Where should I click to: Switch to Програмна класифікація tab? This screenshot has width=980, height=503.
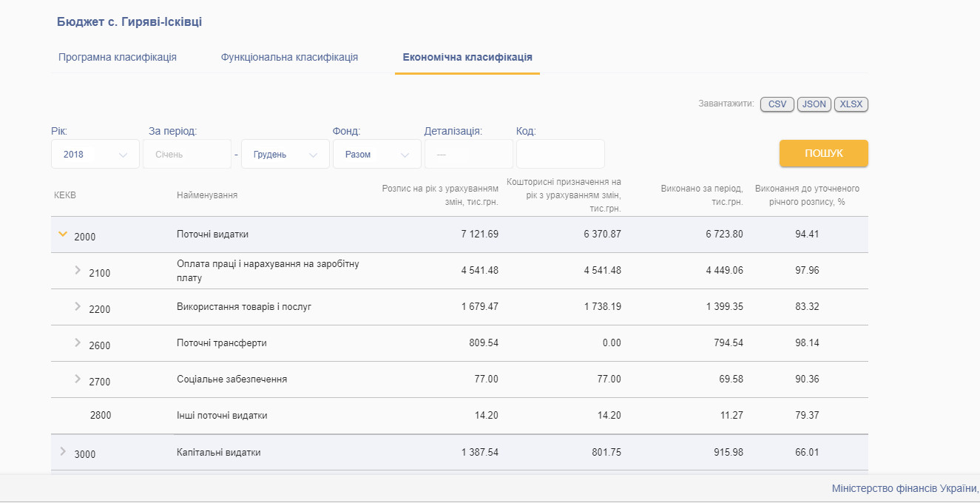point(118,57)
